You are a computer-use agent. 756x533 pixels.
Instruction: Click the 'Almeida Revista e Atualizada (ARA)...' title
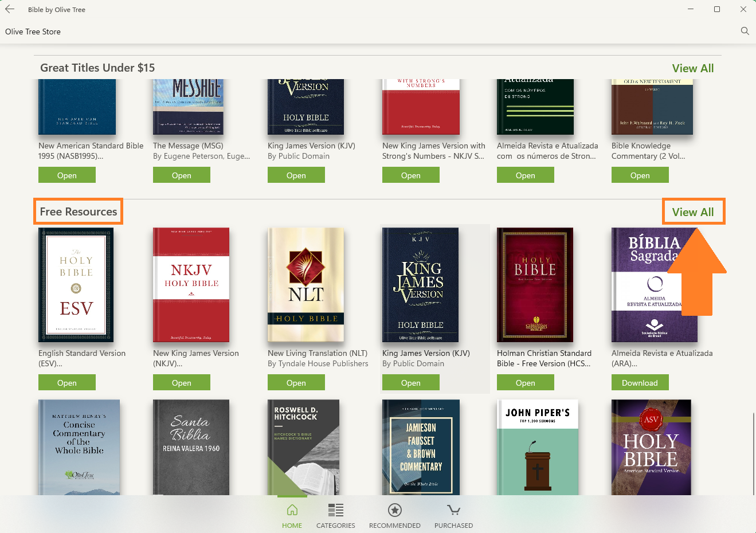[x=662, y=358]
